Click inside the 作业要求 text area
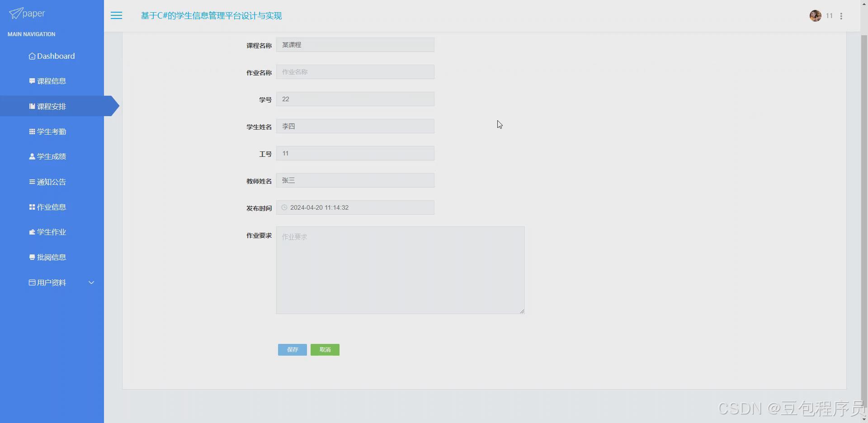Image resolution: width=868 pixels, height=423 pixels. (x=400, y=270)
